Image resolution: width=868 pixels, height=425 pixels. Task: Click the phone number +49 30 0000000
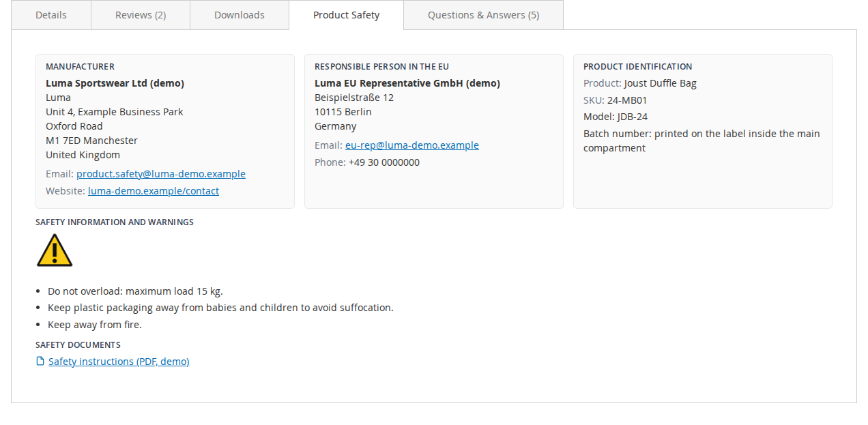(384, 162)
